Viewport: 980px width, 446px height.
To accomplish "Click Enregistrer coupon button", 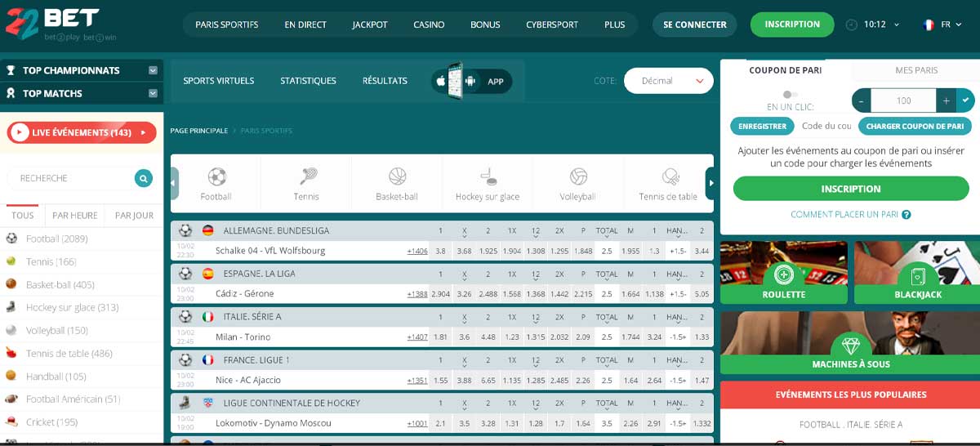I will (x=763, y=126).
